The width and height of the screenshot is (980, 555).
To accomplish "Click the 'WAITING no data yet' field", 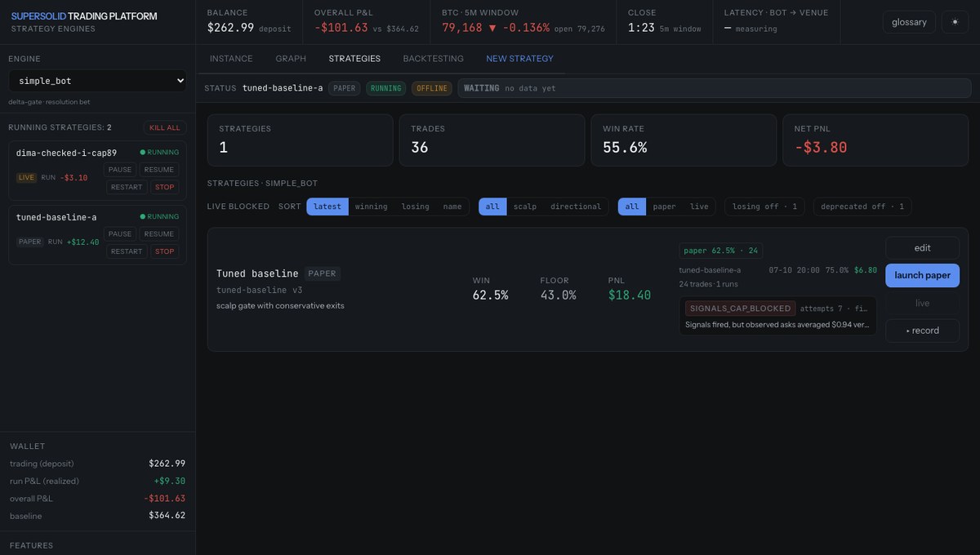I will [x=713, y=88].
